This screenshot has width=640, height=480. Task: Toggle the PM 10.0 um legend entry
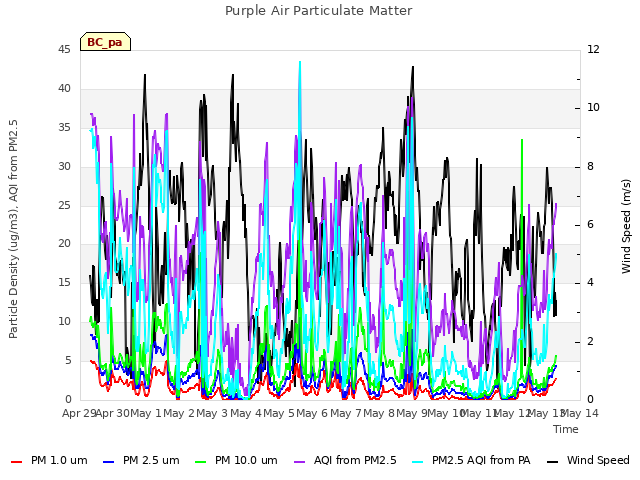pyautogui.click(x=236, y=461)
